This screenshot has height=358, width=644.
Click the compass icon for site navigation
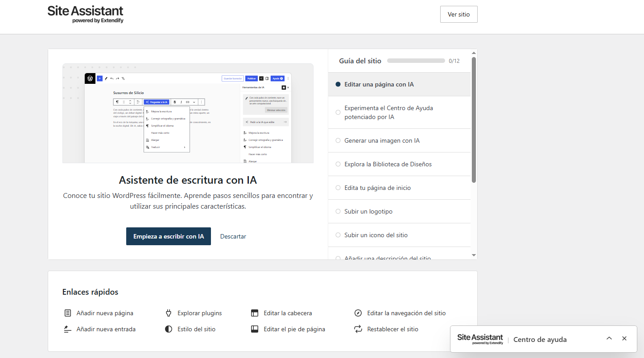tap(358, 313)
